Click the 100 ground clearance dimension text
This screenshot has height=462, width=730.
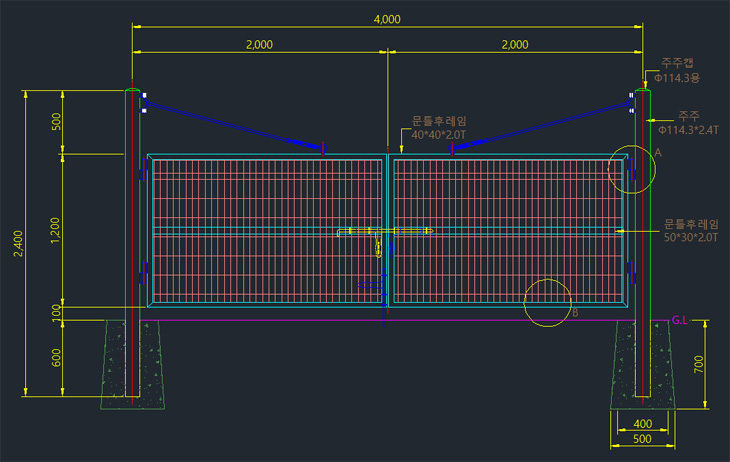click(55, 313)
